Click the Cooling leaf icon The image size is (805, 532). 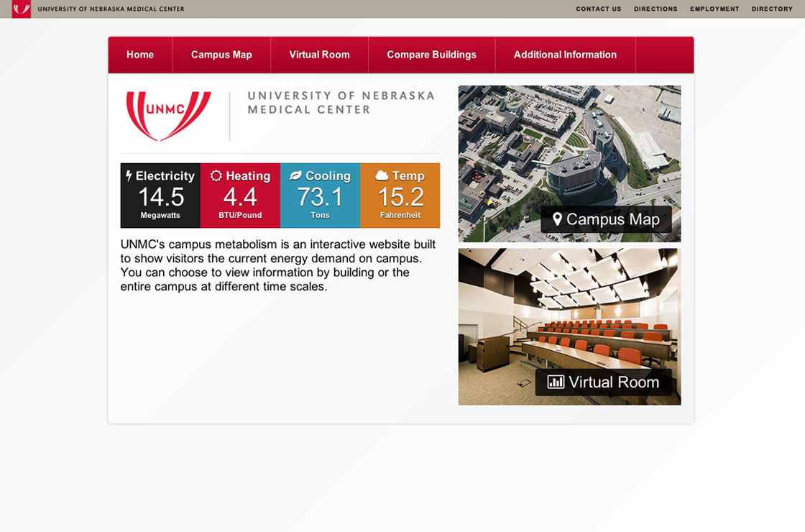click(295, 175)
